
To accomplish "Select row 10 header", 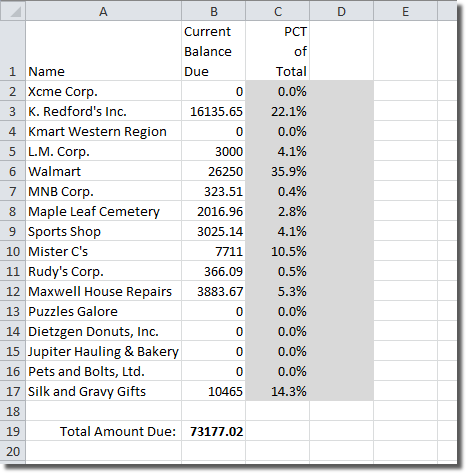I will click(13, 251).
